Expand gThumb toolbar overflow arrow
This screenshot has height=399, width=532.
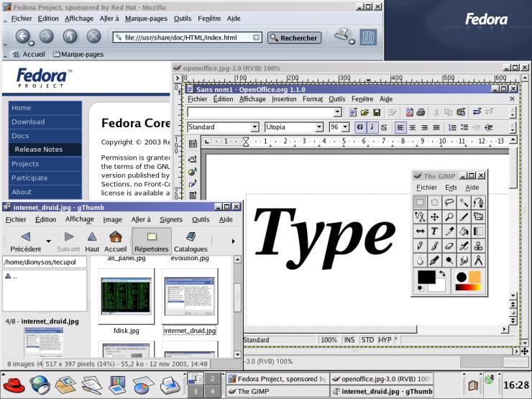233,242
